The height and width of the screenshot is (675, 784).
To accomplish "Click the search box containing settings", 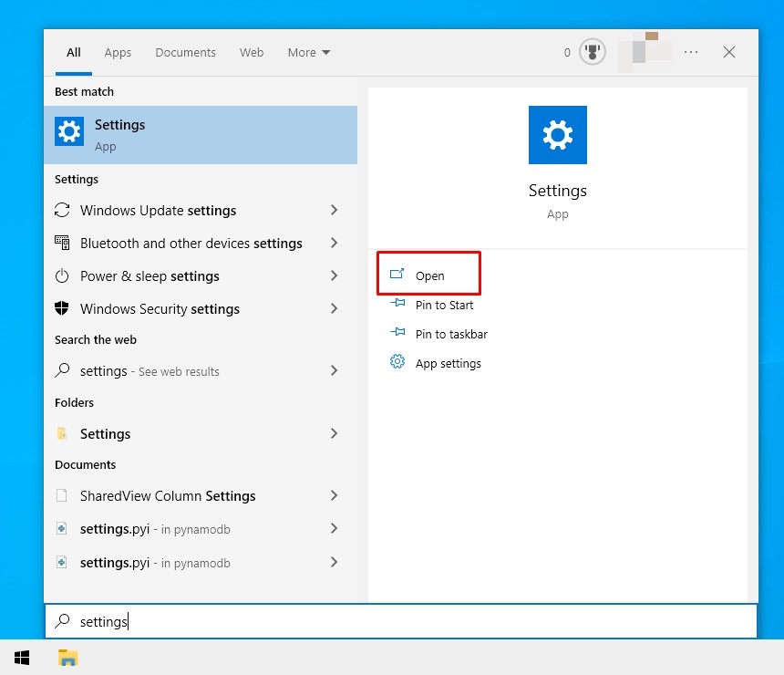I will coord(401,621).
